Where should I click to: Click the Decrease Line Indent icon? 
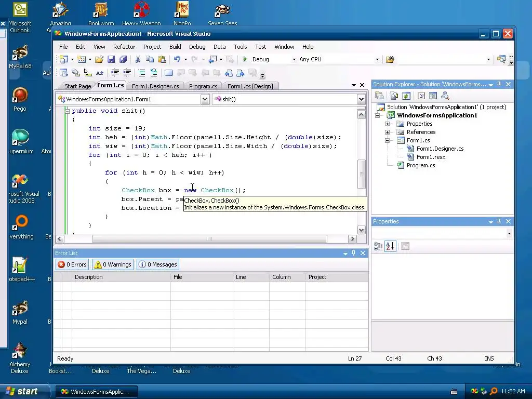(115, 73)
